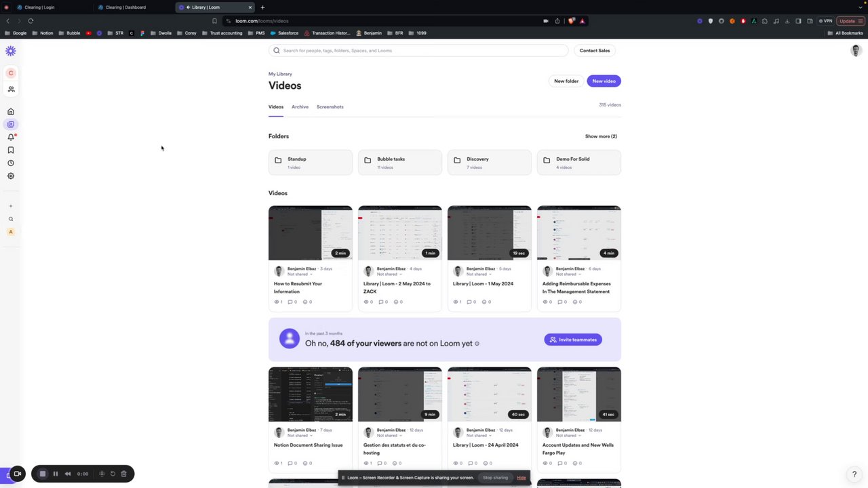Open the All Bookmarks folder
Image resolution: width=868 pixels, height=488 pixels.
click(x=846, y=33)
